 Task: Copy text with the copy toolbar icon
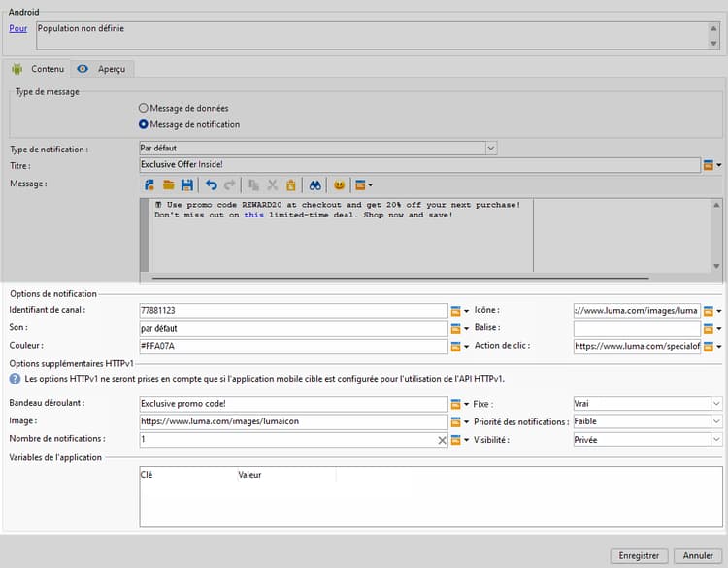click(253, 185)
